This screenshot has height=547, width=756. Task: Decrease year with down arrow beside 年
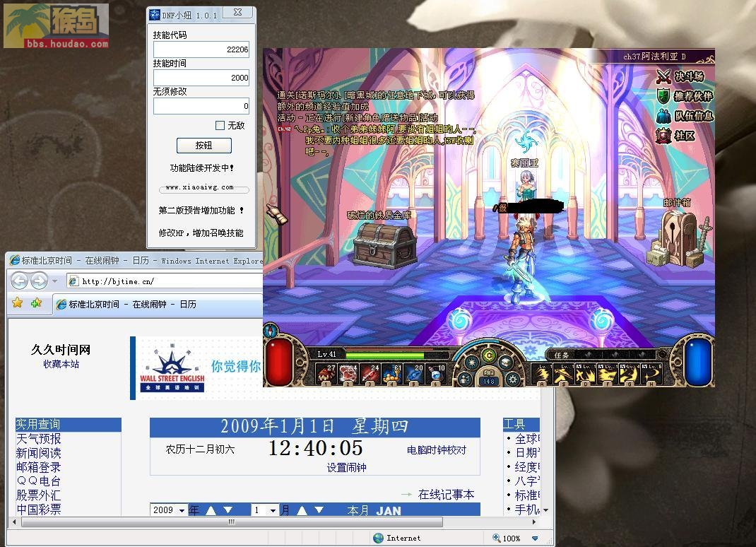point(228,510)
